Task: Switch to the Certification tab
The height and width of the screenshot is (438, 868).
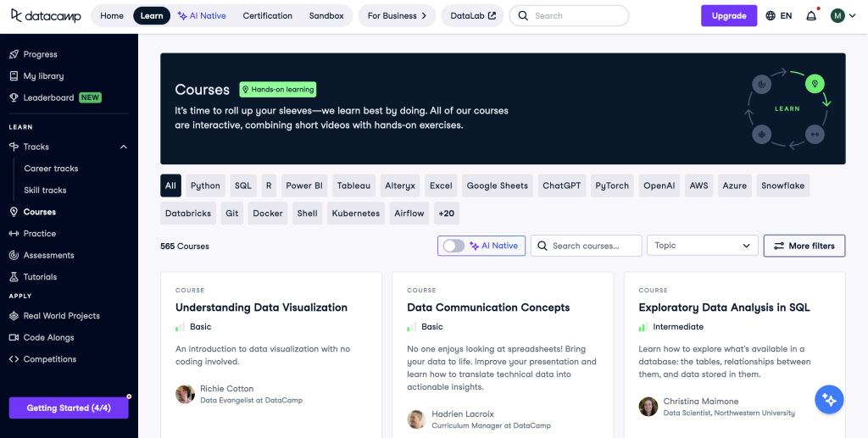Action: 267,15
